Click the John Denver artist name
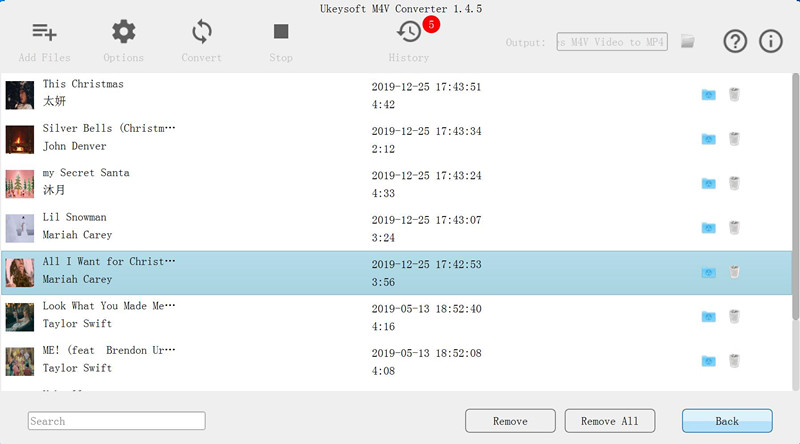 tap(74, 146)
